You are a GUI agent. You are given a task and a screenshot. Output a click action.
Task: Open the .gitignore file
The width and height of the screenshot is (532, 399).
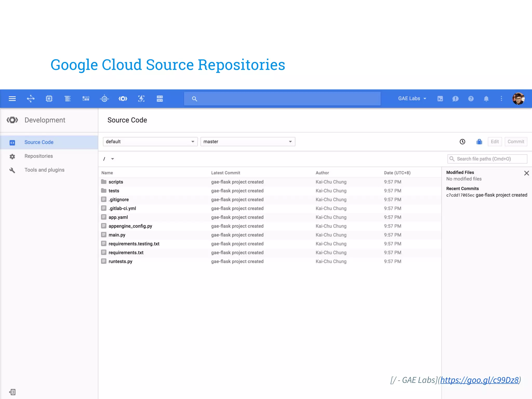[x=119, y=199]
